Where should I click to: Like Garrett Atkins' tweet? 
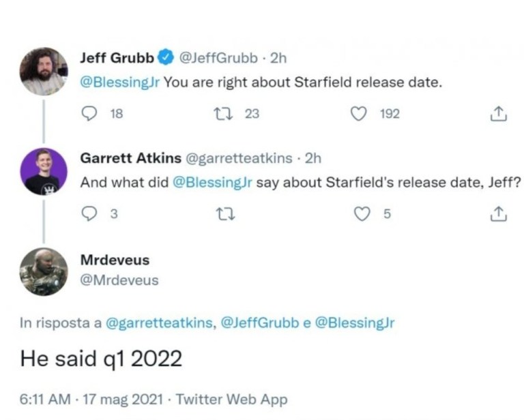point(359,214)
